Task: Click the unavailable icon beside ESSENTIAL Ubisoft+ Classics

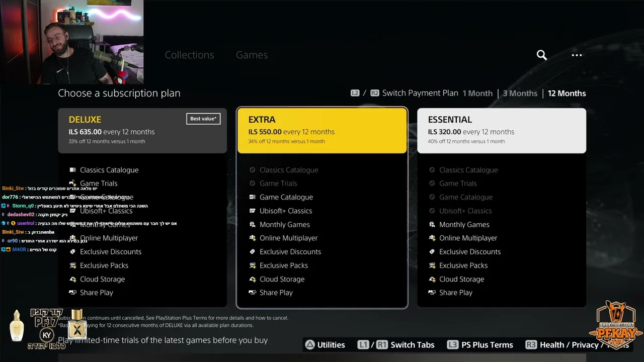Action: [x=432, y=211]
